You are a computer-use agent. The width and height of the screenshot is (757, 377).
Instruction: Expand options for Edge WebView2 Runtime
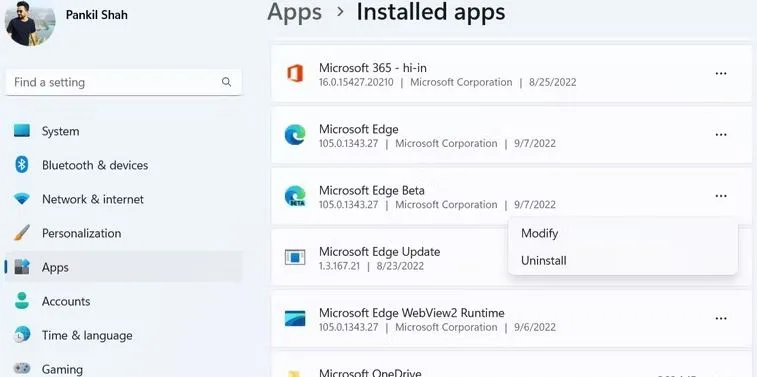pyautogui.click(x=721, y=319)
